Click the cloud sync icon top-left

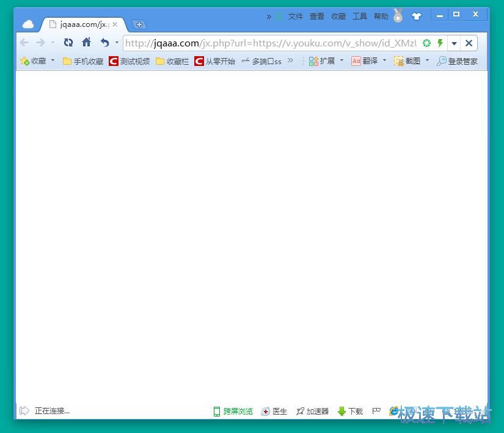tap(27, 23)
